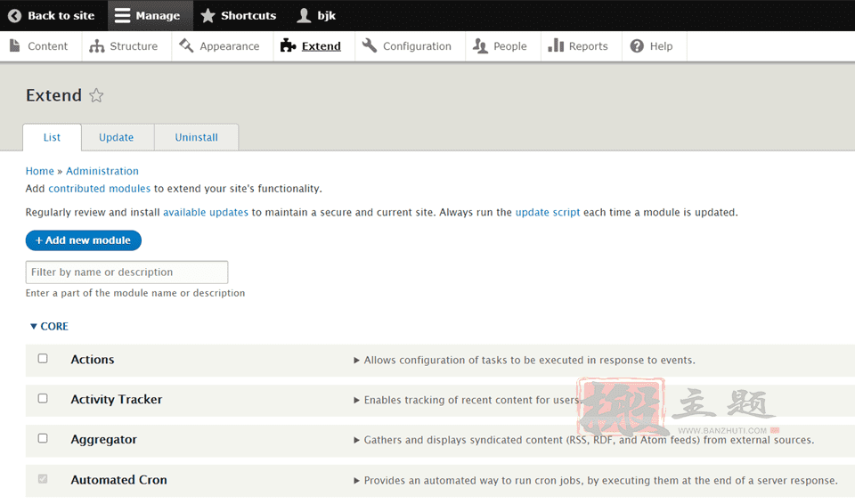Click the Back to site label

[61, 16]
